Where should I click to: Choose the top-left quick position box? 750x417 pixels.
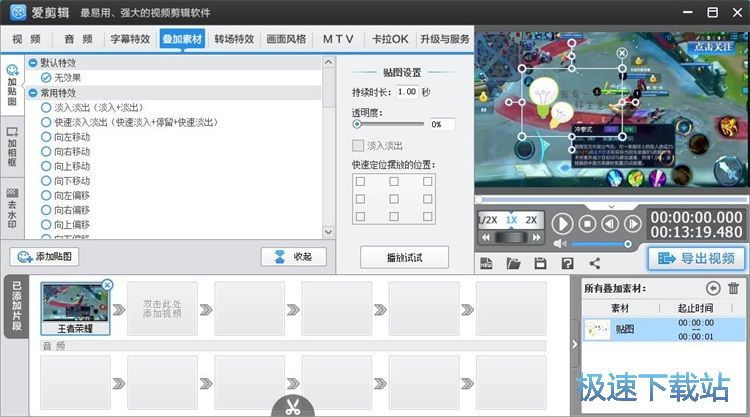(360, 182)
